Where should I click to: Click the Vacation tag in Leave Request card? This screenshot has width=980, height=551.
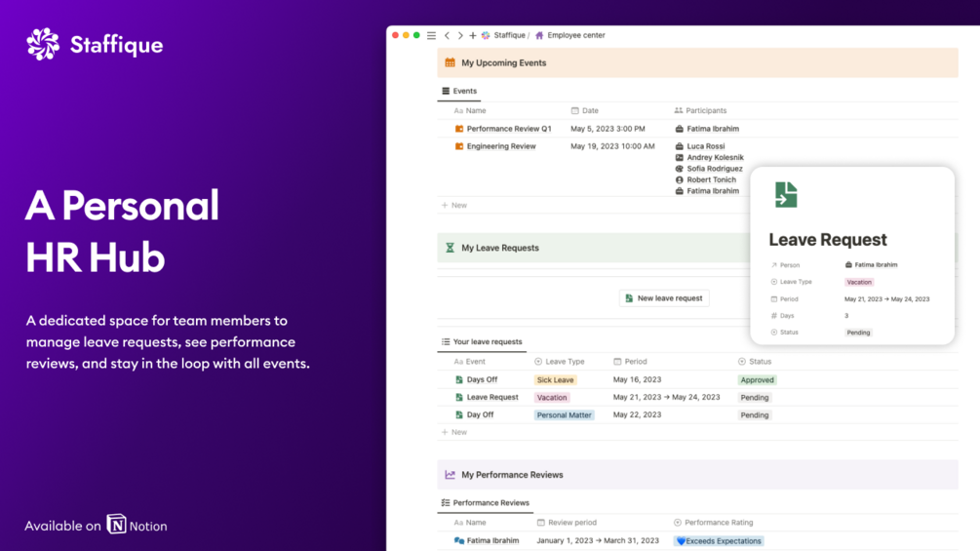tap(859, 283)
